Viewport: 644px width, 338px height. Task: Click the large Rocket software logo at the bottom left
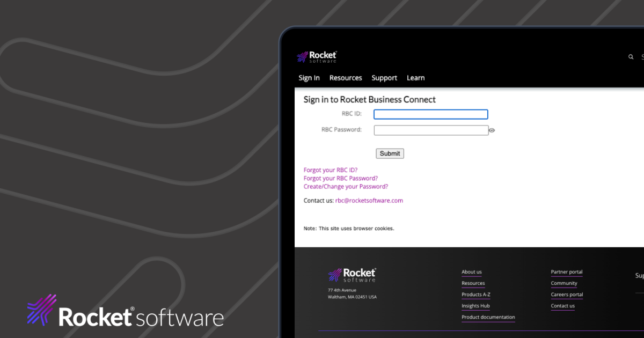tap(125, 311)
